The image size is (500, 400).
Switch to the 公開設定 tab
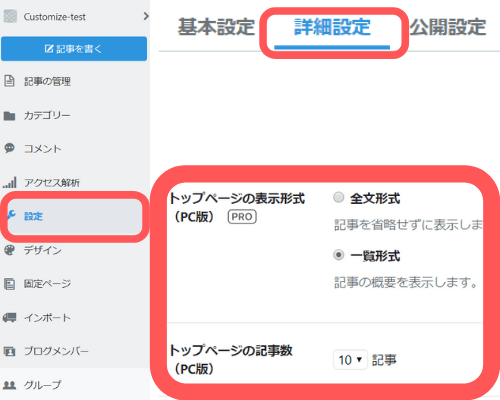(448, 27)
